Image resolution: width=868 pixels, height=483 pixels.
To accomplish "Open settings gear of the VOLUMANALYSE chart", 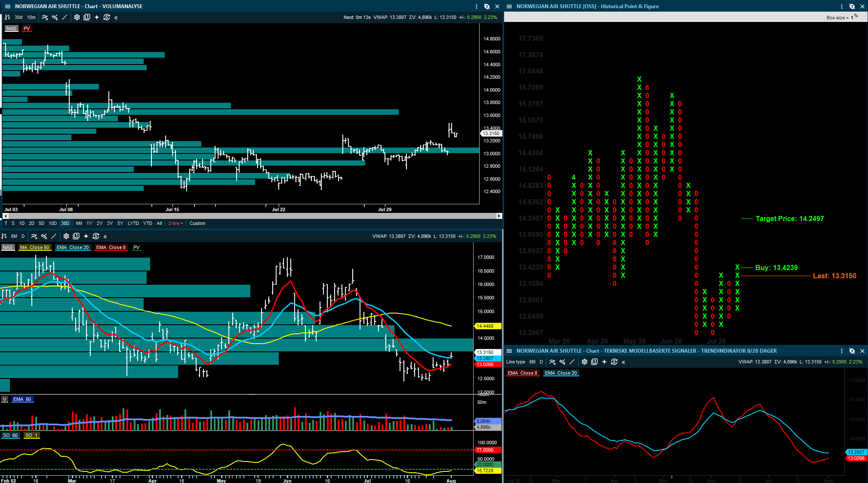I will point(77,17).
